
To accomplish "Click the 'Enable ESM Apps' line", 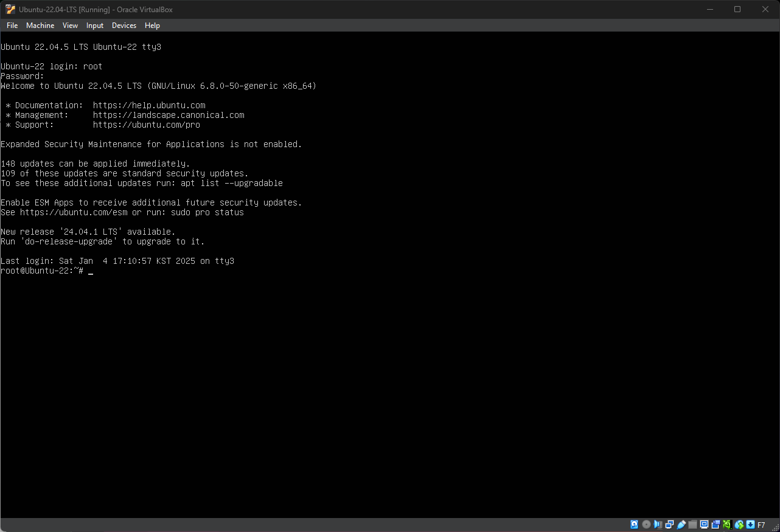I will tap(151, 202).
